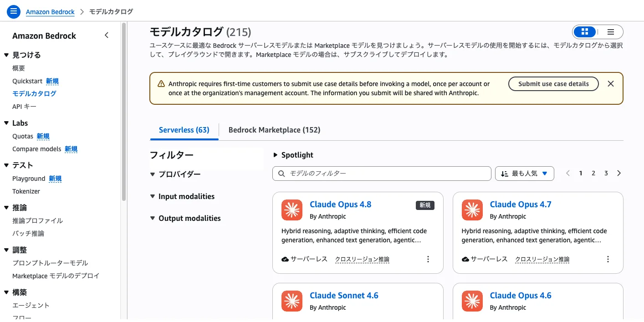This screenshot has height=322, width=644.
Task: Open バッチ推論 in the sidebar
Action: click(28, 233)
